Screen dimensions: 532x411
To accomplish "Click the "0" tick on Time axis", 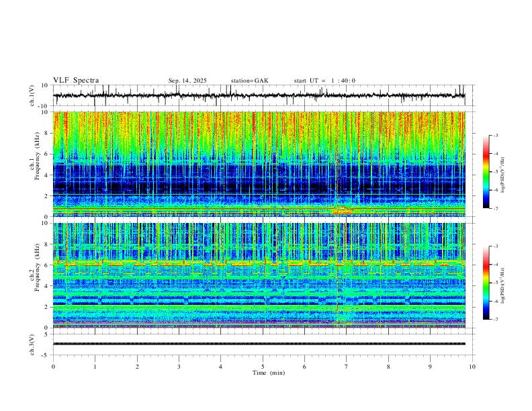I will 53,367.
